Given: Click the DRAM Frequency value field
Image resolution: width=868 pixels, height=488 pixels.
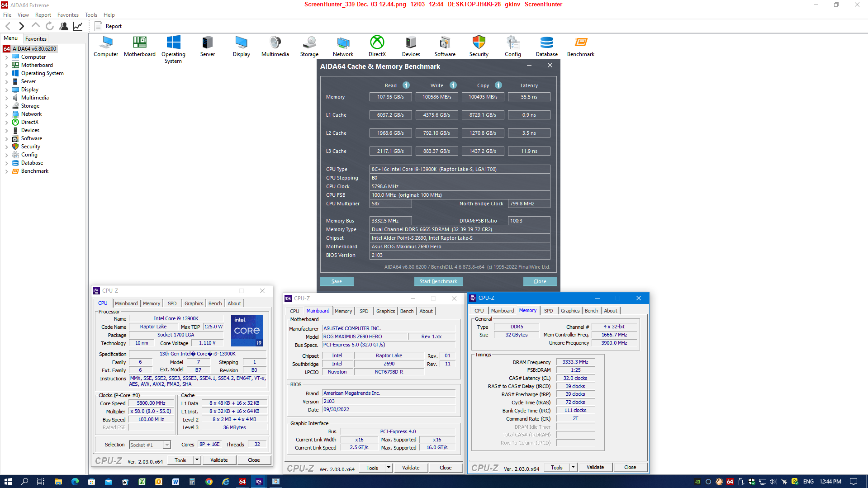Looking at the screenshot, I should click(x=575, y=362).
